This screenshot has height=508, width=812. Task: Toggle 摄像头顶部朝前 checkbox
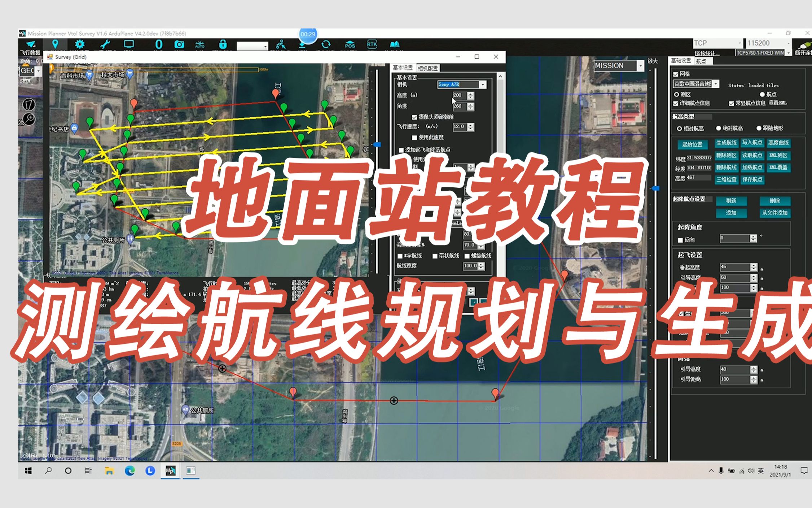414,117
